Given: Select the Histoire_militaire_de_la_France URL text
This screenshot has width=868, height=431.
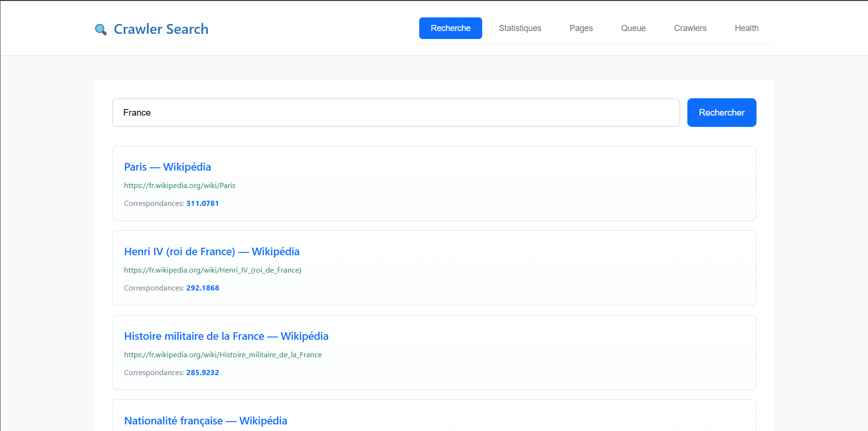Looking at the screenshot, I should (223, 354).
